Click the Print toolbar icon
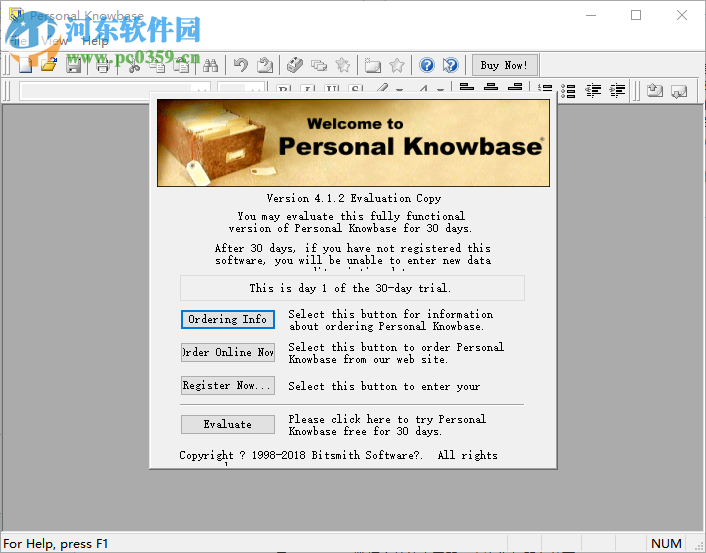The height and width of the screenshot is (553, 706). (103, 66)
